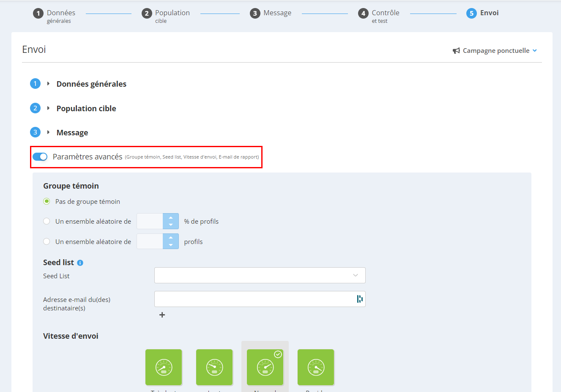Click the icon inside the e-mail address field
Screen dimensions: 561x392
360,299
